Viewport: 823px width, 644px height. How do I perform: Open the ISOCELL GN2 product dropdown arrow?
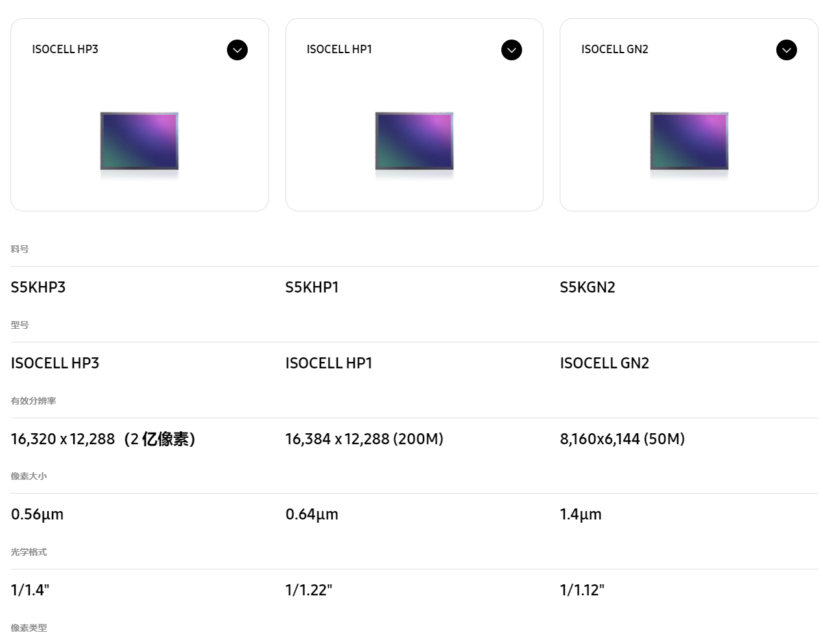tap(787, 50)
